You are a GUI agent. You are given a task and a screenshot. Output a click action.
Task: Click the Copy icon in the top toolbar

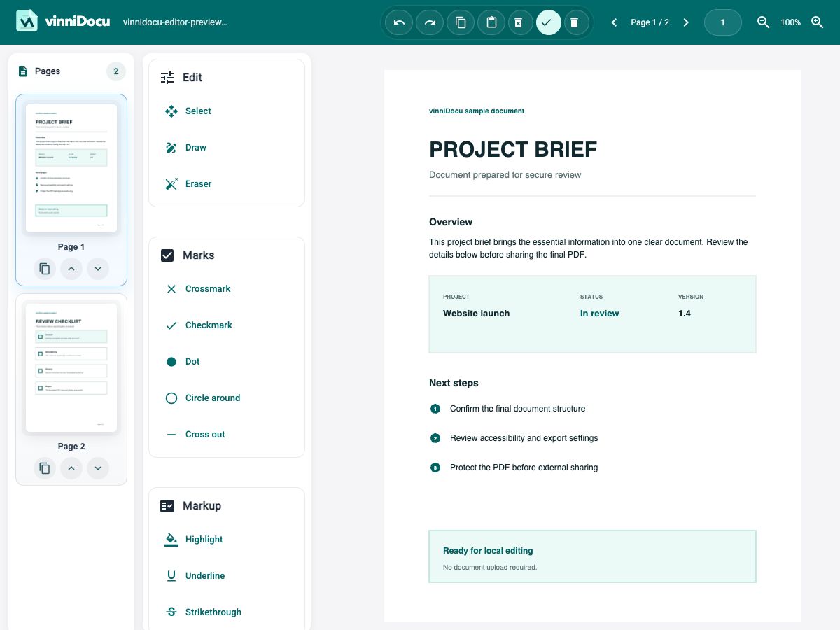tap(461, 22)
